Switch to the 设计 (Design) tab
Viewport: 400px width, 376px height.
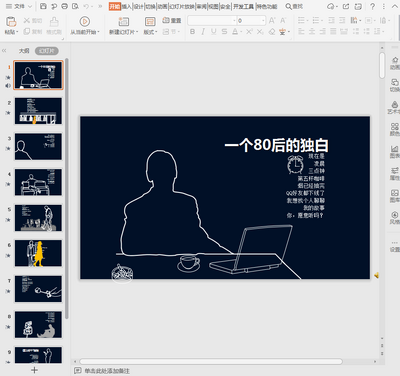pyautogui.click(x=139, y=6)
